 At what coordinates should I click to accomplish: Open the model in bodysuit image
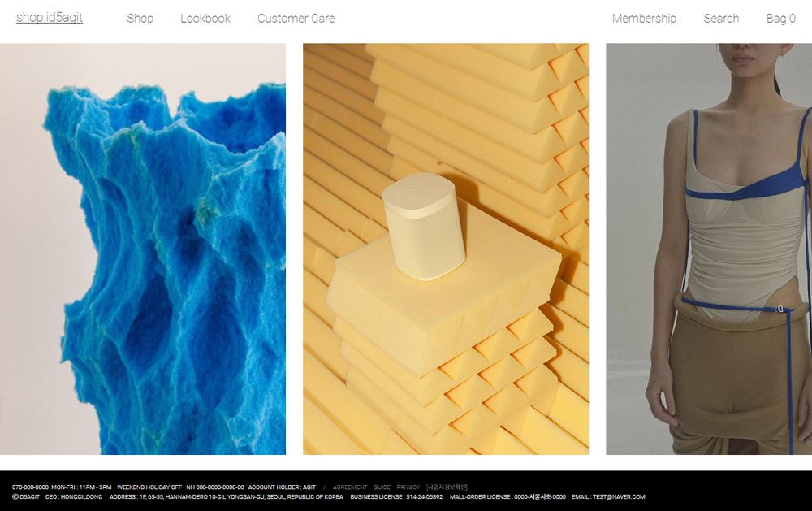point(709,249)
